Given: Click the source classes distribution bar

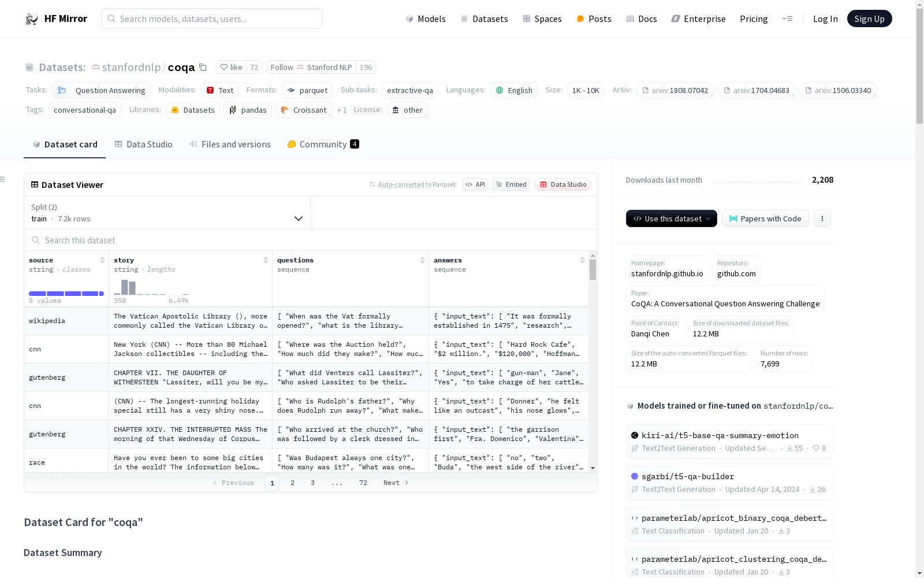Looking at the screenshot, I should click(66, 294).
